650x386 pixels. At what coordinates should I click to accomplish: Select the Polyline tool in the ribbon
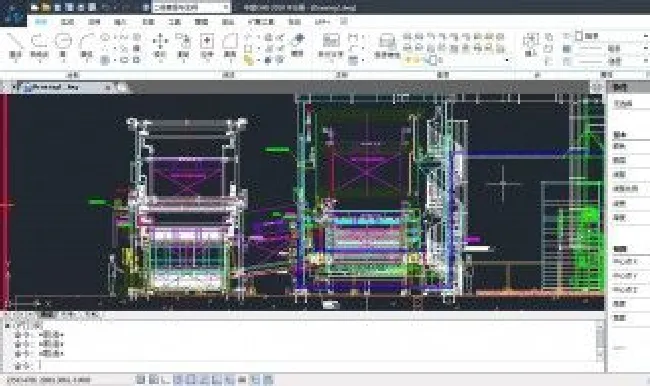point(39,45)
